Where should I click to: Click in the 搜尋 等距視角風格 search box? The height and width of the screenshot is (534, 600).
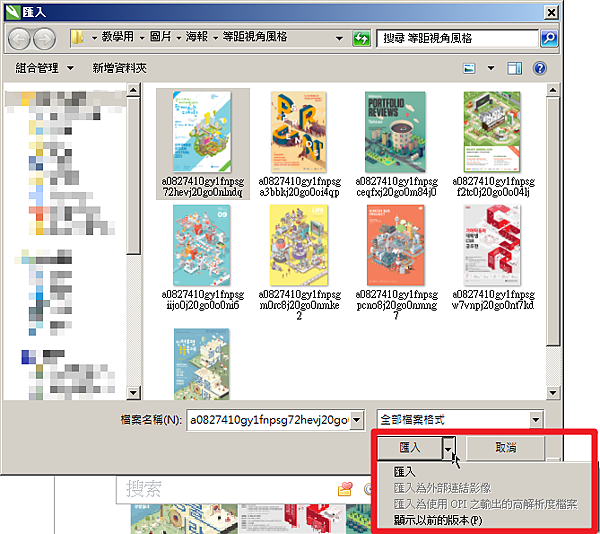[x=458, y=38]
